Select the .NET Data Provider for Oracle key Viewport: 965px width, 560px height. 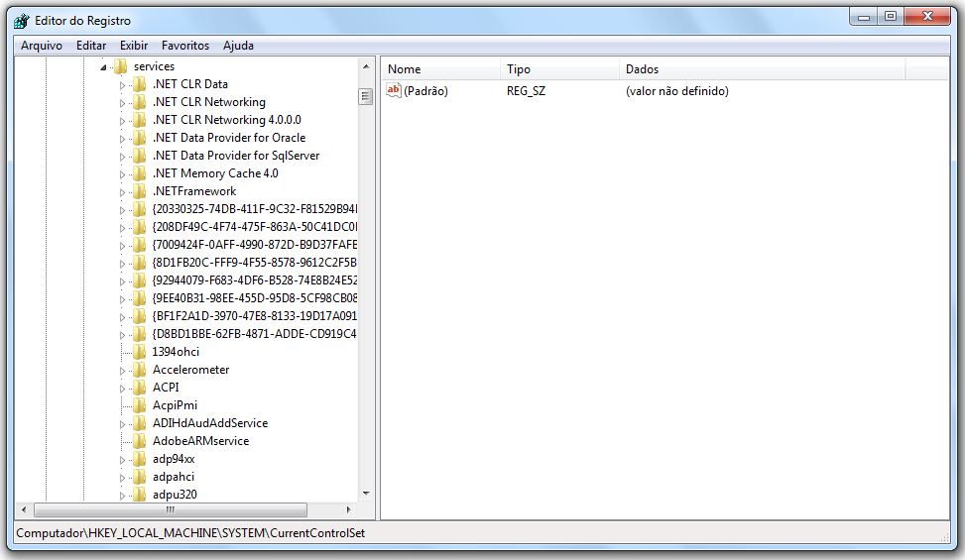point(228,138)
